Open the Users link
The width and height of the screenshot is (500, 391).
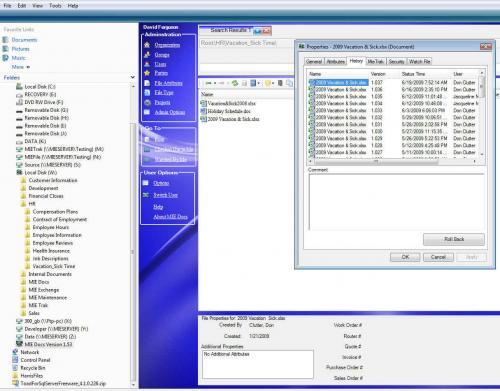click(x=160, y=64)
